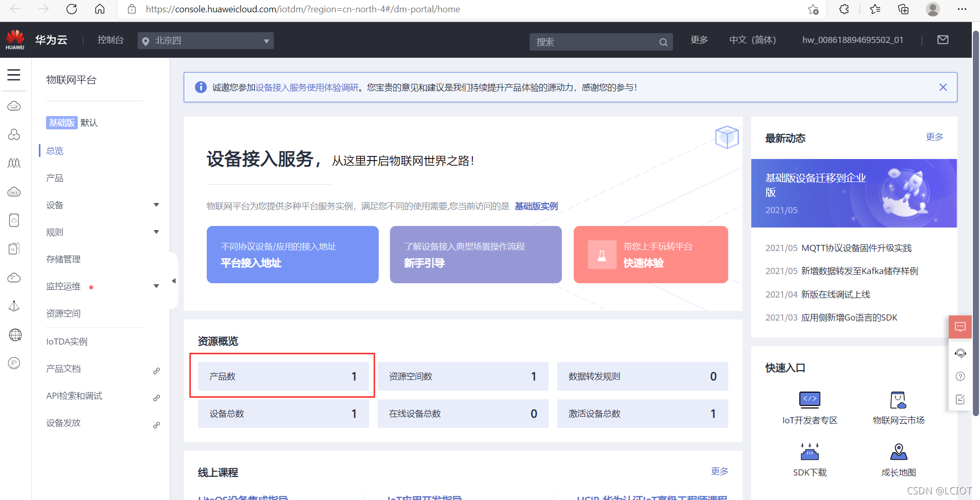Click the info icon in survey banner
The height and width of the screenshot is (500, 980).
point(201,87)
